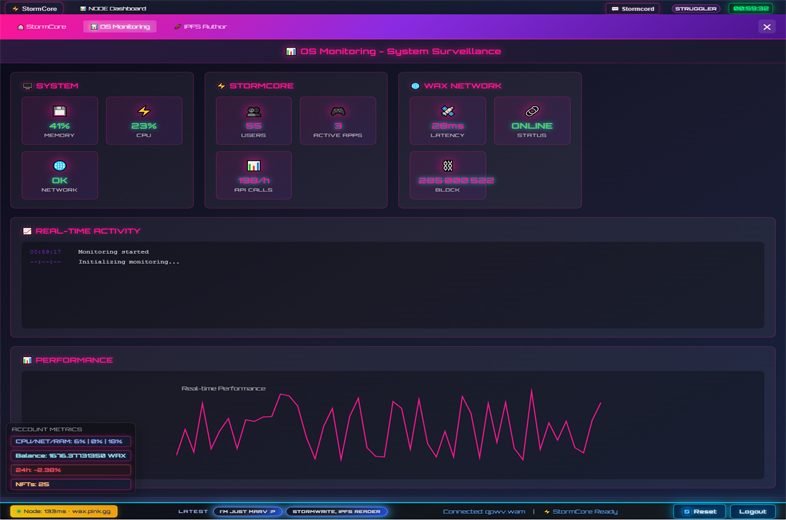Click the Online status link icon
This screenshot has height=520, width=786.
[x=532, y=111]
